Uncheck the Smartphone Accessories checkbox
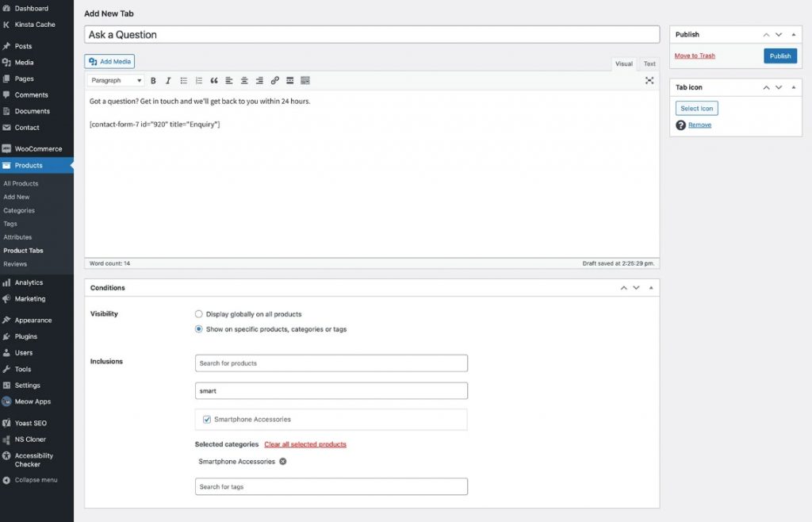This screenshot has width=812, height=522. pyautogui.click(x=207, y=420)
